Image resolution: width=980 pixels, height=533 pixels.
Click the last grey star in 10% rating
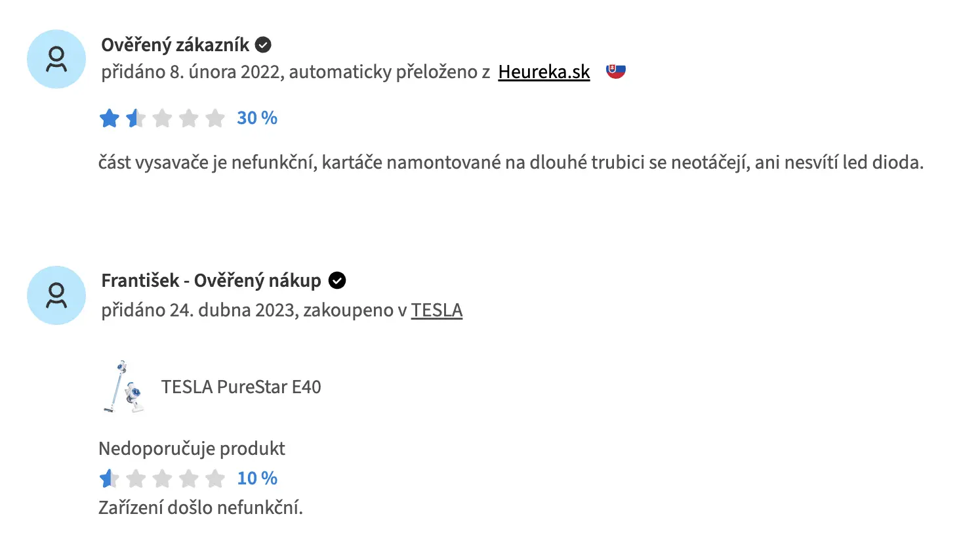point(214,479)
